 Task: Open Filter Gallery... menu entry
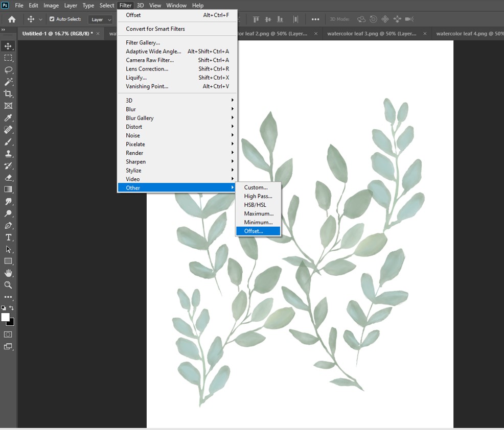[143, 43]
